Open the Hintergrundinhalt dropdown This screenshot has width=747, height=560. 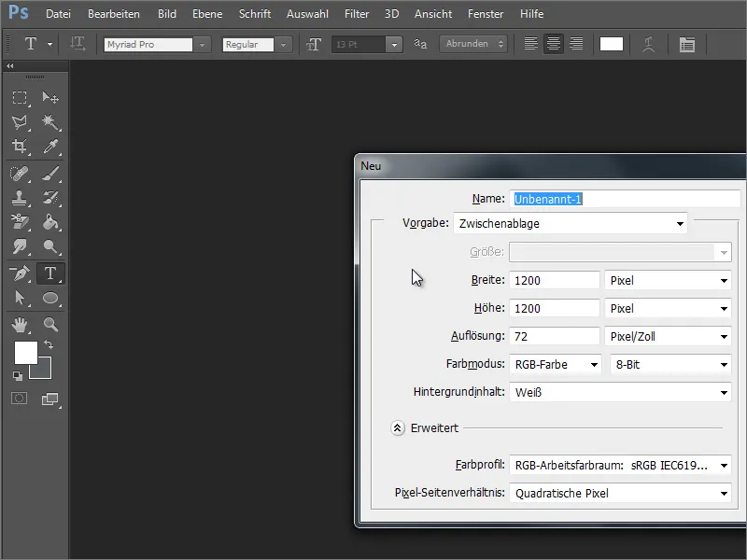pyautogui.click(x=620, y=393)
